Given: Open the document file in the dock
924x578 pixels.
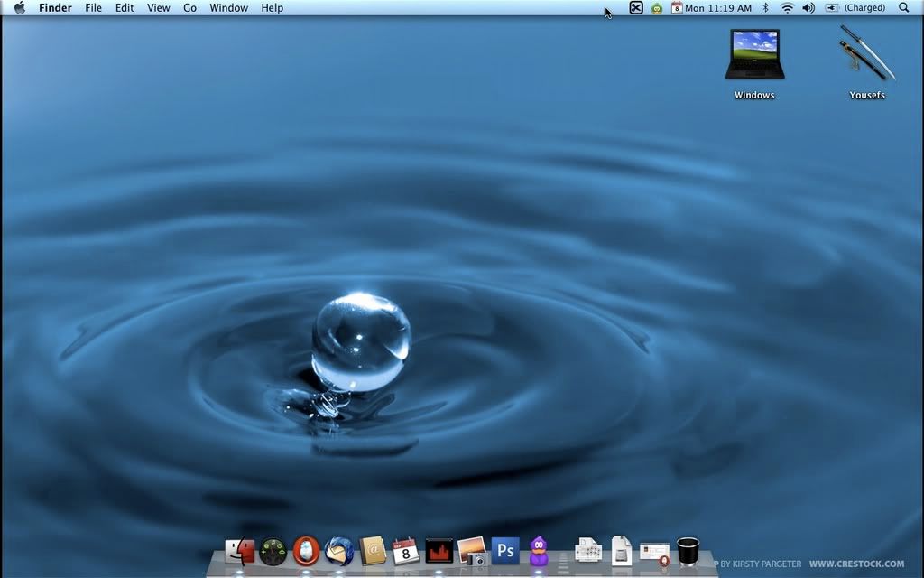Looking at the screenshot, I should click(621, 551).
